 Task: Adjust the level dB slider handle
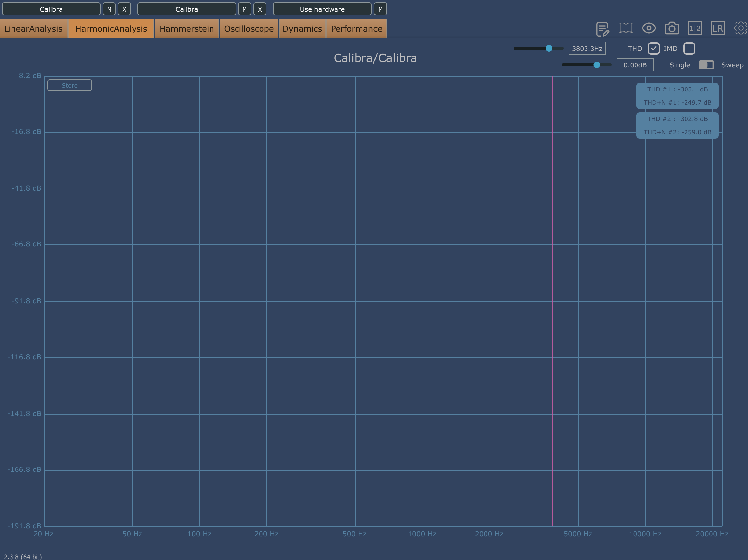[x=597, y=65]
